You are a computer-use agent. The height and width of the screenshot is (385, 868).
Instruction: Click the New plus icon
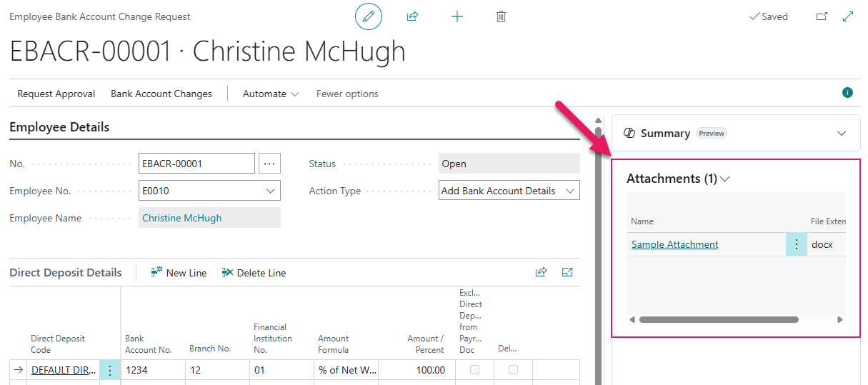tap(457, 16)
